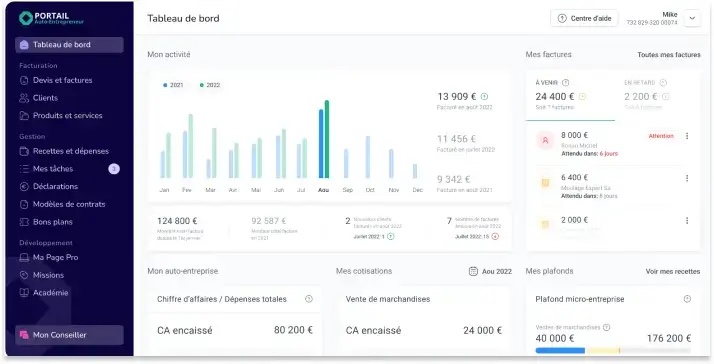Click the Clients people icon

pos(24,98)
